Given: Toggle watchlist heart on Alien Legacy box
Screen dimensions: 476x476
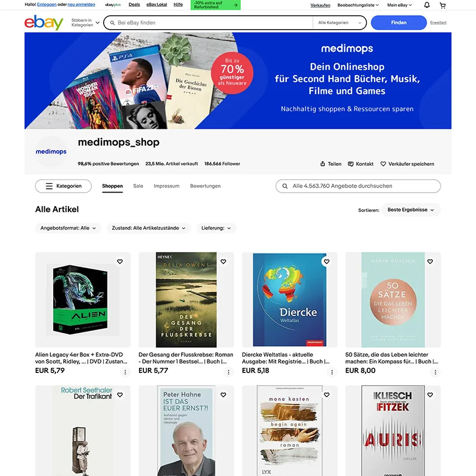Looking at the screenshot, I should (x=120, y=262).
